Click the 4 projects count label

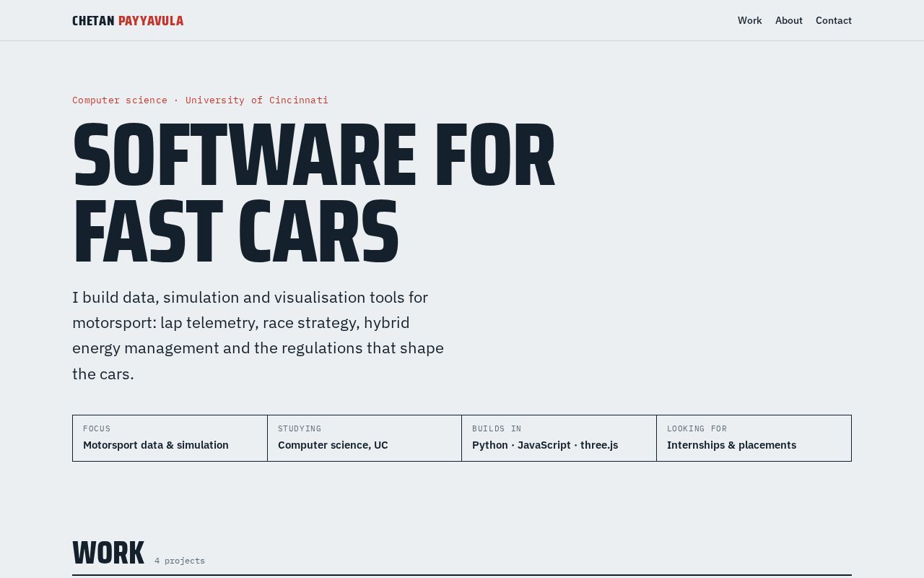(180, 561)
